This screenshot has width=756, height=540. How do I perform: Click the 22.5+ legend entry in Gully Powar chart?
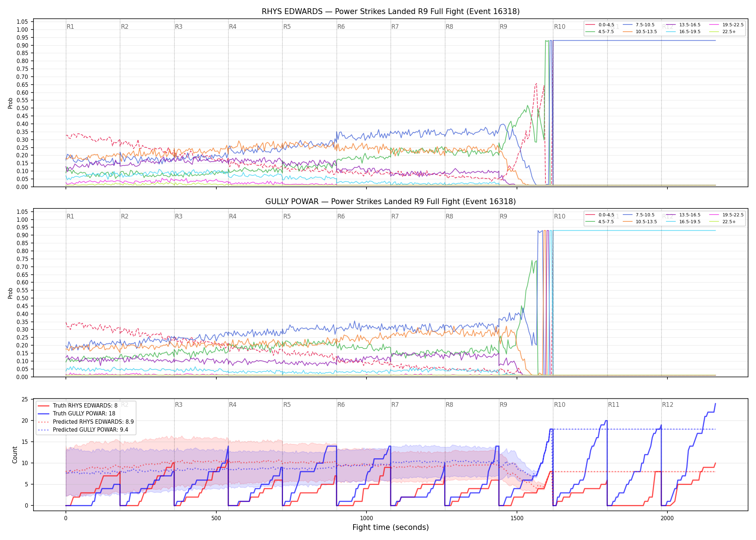(x=723, y=222)
